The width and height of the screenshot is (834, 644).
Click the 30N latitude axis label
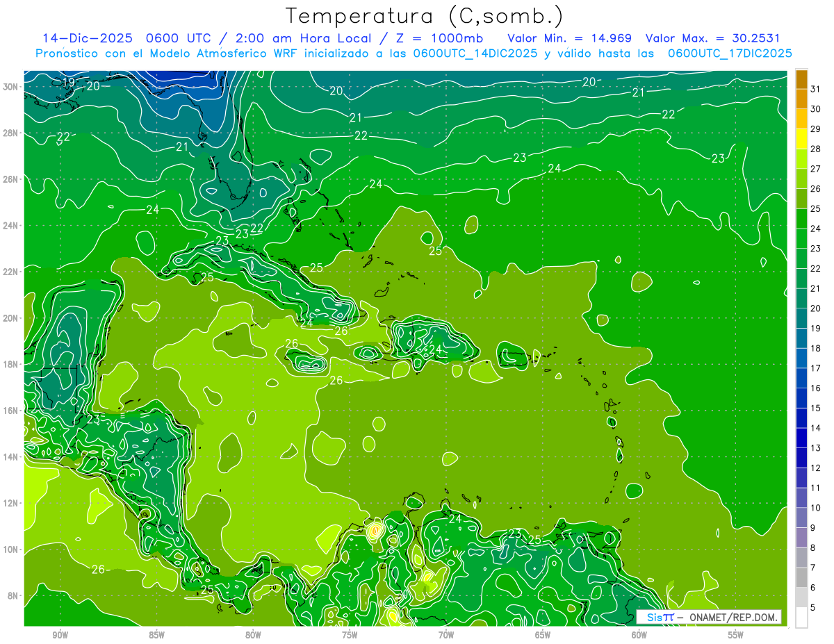tap(12, 87)
